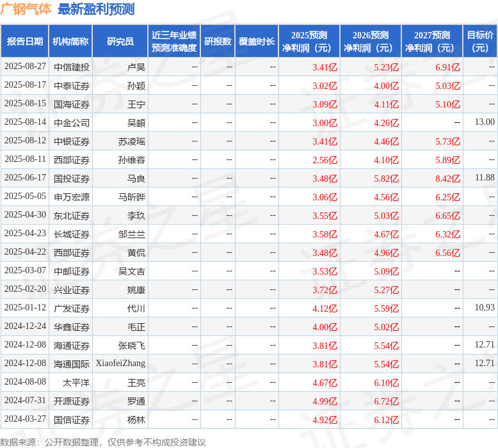The height and width of the screenshot is (448, 498).
Task: Select the 海通国际 institution cell
Action: pyautogui.click(x=72, y=364)
